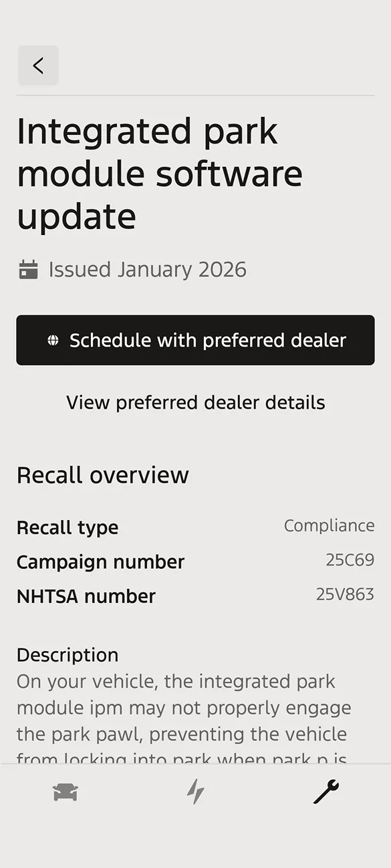
Task: Click the lightning icon in the bottom bar
Action: (x=195, y=791)
